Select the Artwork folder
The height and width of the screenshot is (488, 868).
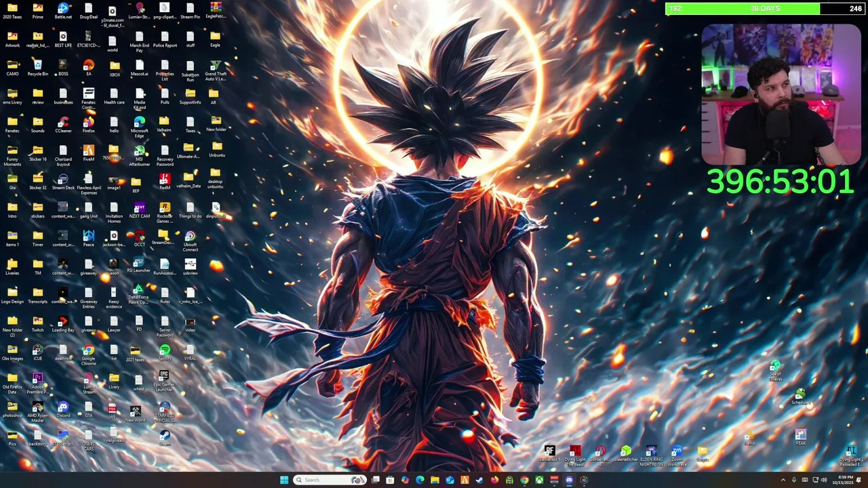click(12, 39)
